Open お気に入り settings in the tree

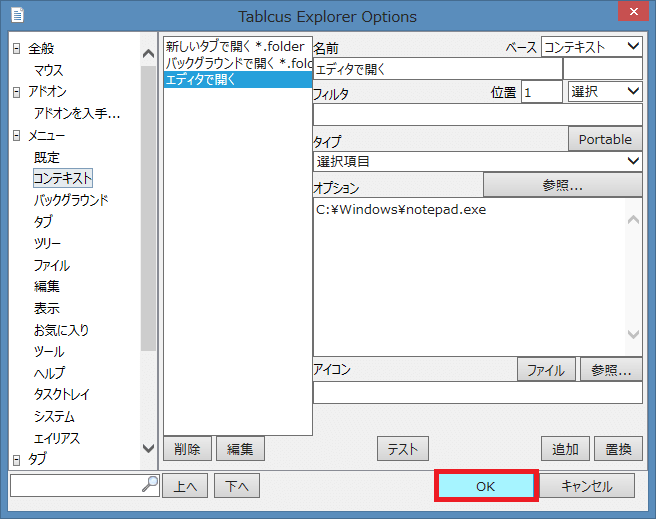tap(61, 330)
